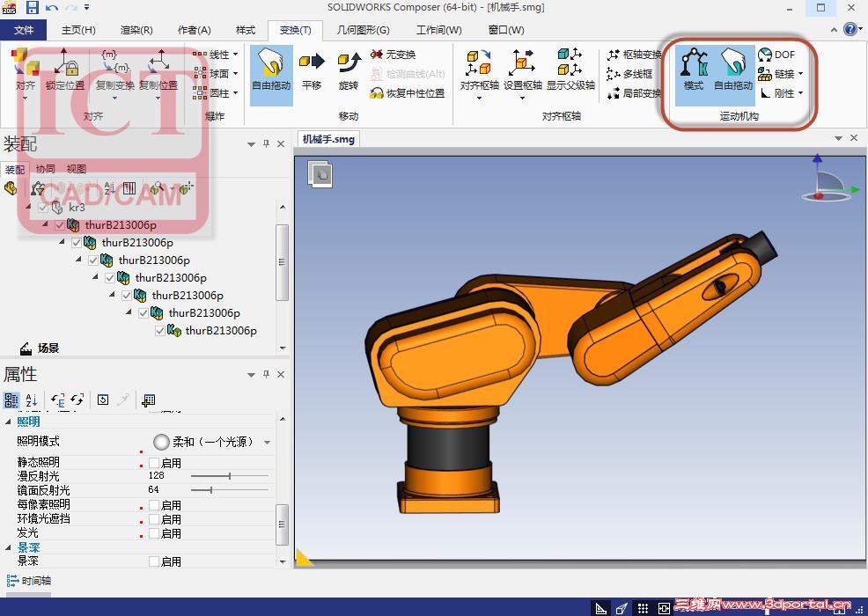Toggle the kr3 root visibility checkbox
Image resolution: width=868 pixels, height=616 pixels.
pyautogui.click(x=43, y=208)
